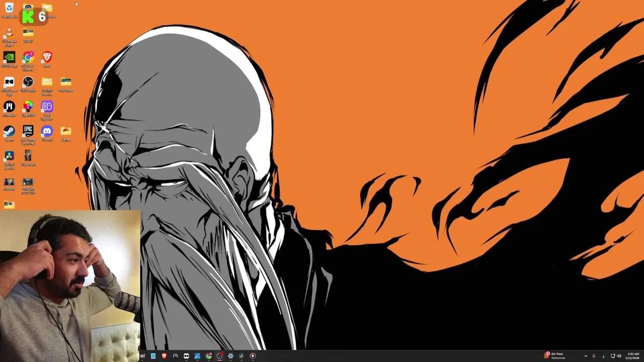Open Logi Options+ desktop shortcut
The height and width of the screenshot is (362, 644).
47,110
